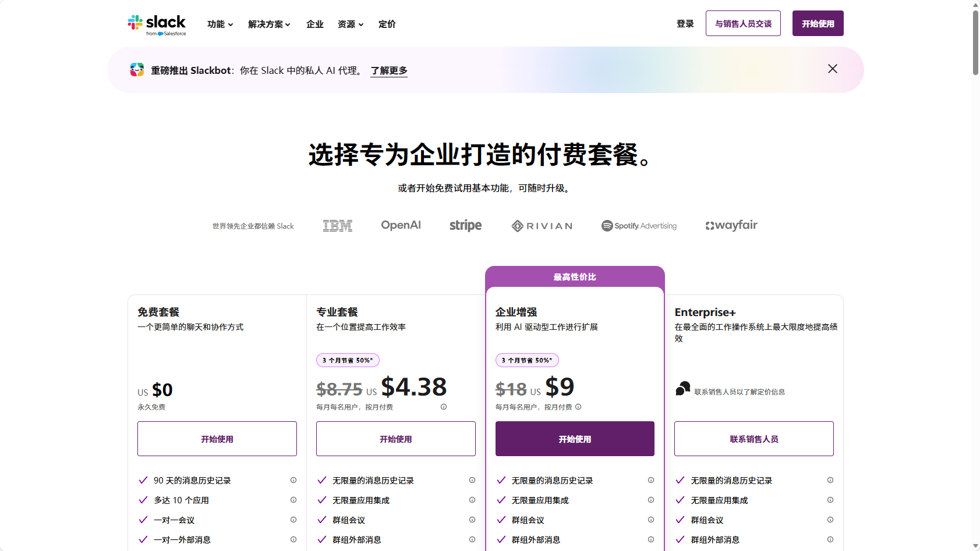This screenshot has width=980, height=551.
Task: Click the 与销售人员交谈 button
Action: click(743, 24)
